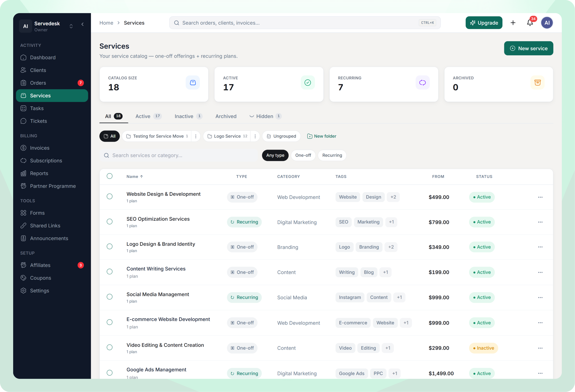Focus the Search services or category field

(179, 155)
